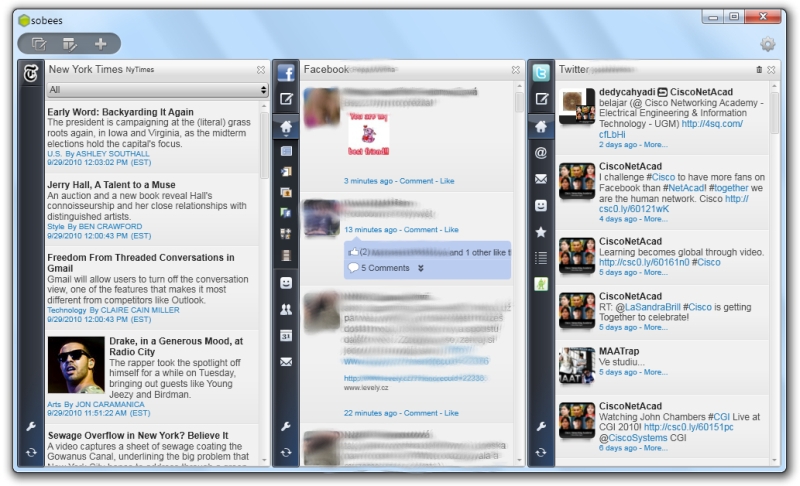The image size is (800, 486).
Task: Click author link CLAIRE CAIN MILLER
Action: click(x=140, y=310)
